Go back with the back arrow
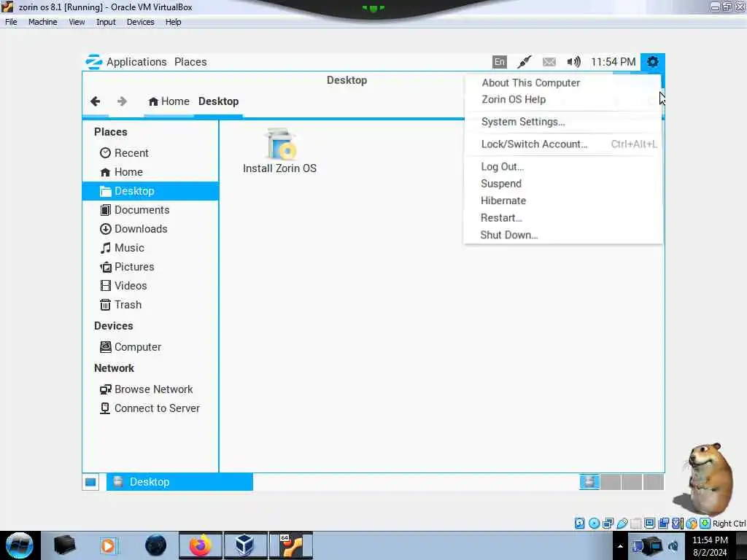747x560 pixels. coord(96,101)
